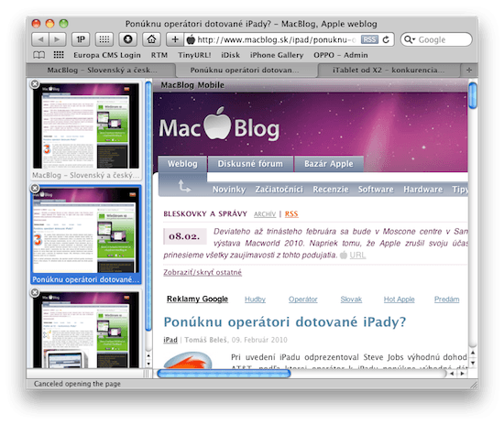
Task: Toggle Zobraziť/skryť ostatné
Action: [x=203, y=272]
